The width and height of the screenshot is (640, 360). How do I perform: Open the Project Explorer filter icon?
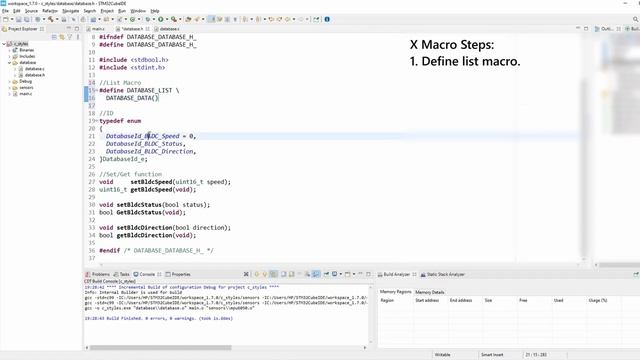click(69, 37)
